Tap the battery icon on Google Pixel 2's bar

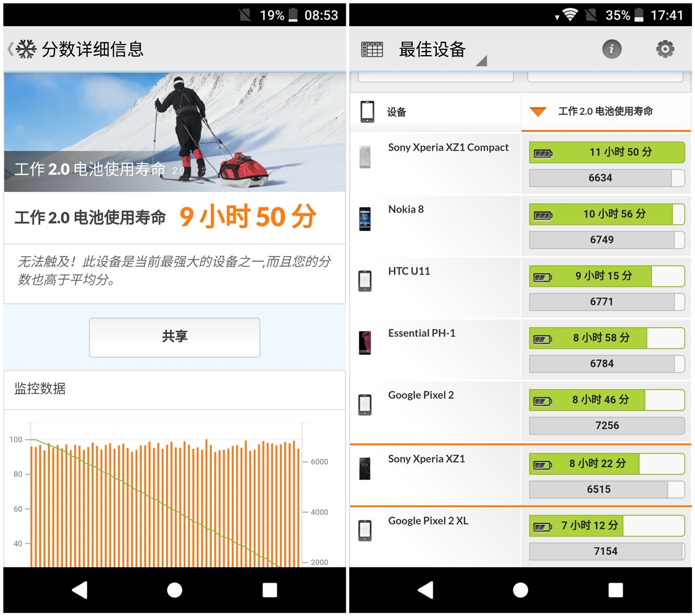tap(543, 400)
